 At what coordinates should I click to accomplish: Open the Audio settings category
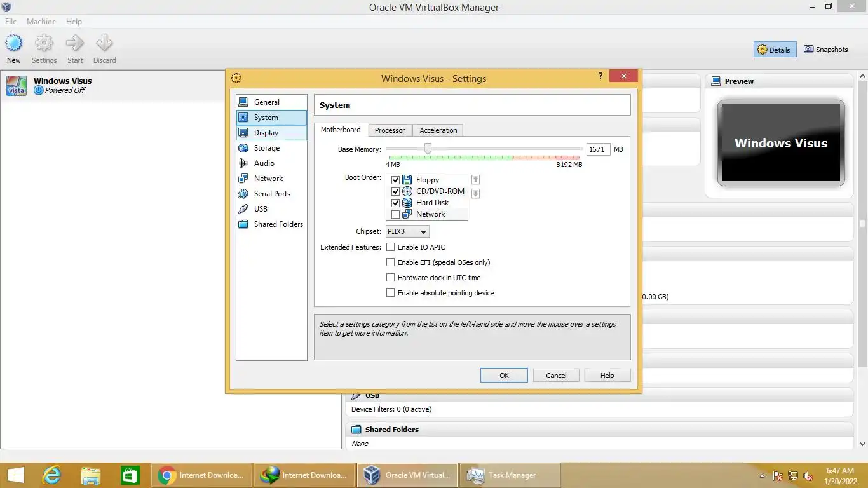[x=271, y=163]
